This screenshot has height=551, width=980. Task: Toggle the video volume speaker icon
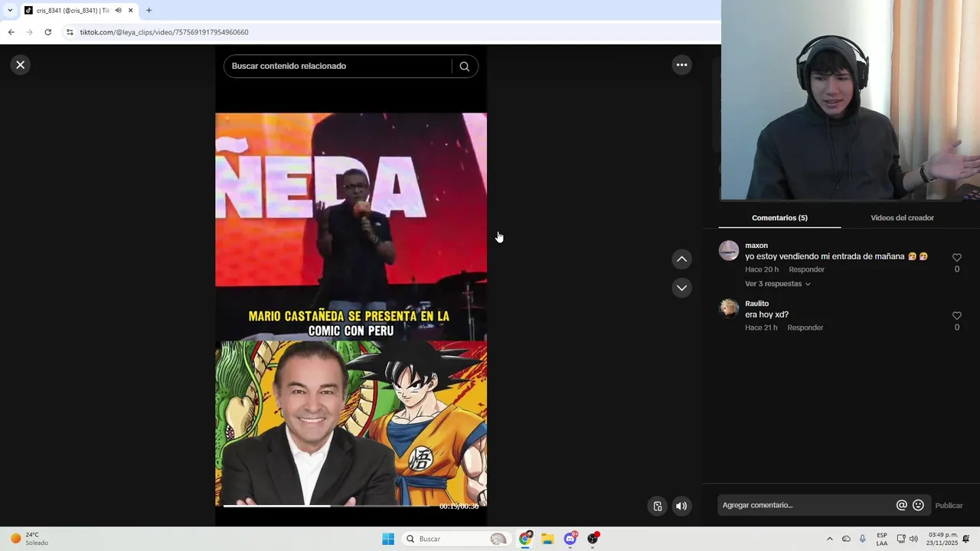[681, 506]
